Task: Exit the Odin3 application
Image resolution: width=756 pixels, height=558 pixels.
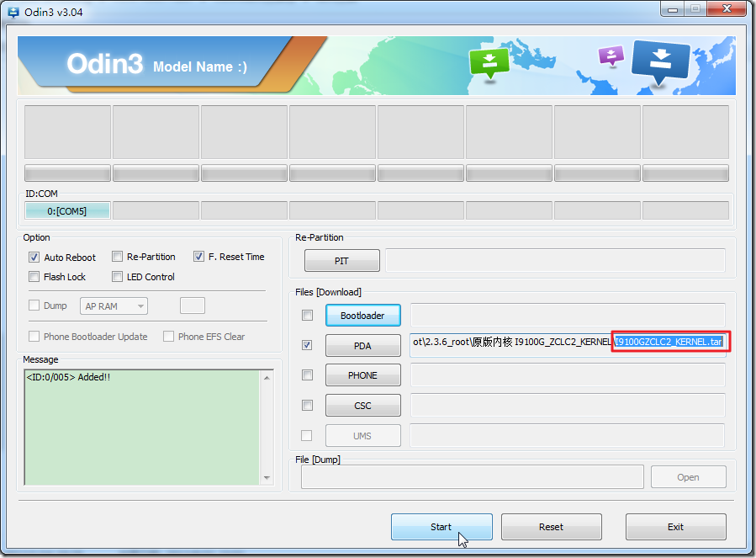Action: tap(675, 527)
